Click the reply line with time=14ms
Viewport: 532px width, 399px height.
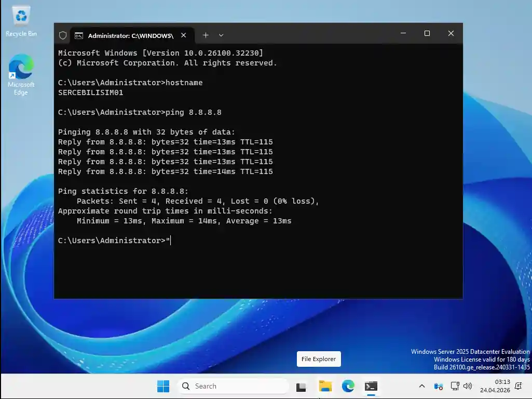(165, 171)
